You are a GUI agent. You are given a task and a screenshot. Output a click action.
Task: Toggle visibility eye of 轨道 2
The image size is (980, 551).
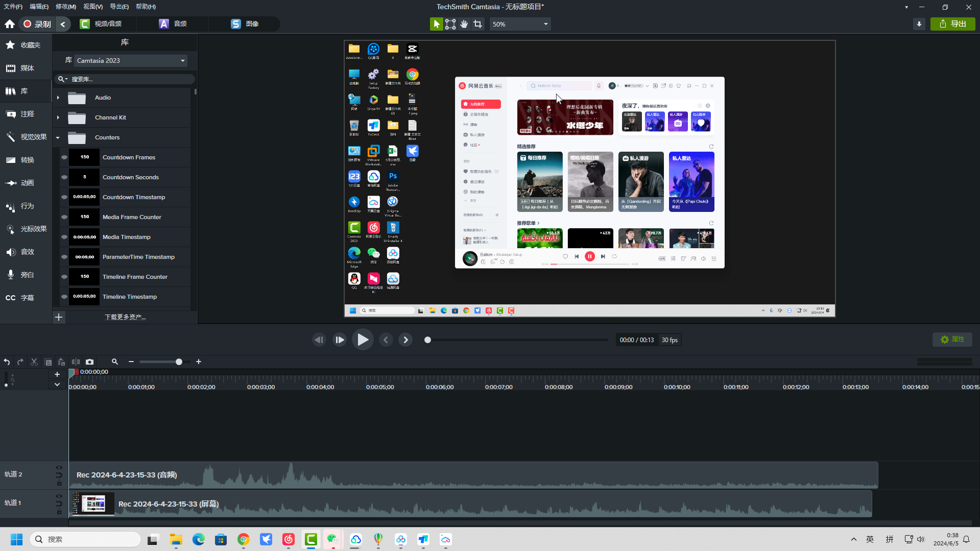(59, 468)
